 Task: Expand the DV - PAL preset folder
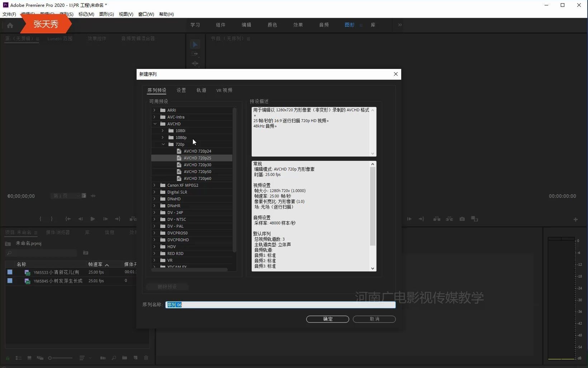155,226
